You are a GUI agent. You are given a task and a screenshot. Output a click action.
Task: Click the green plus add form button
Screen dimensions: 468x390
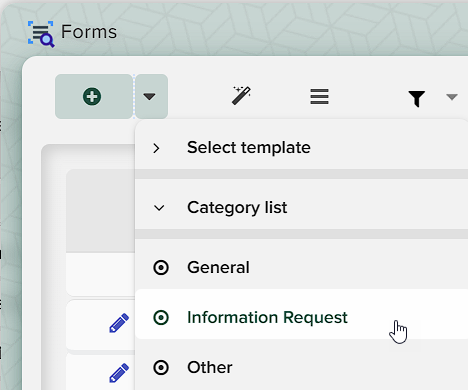[x=94, y=97]
